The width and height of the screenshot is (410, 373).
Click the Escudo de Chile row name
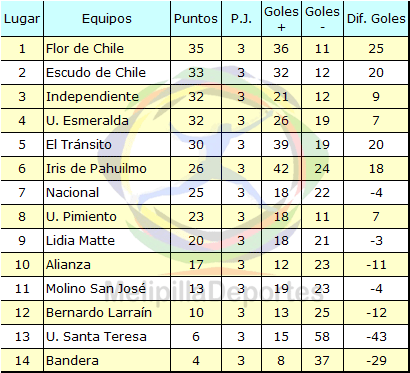[107, 73]
